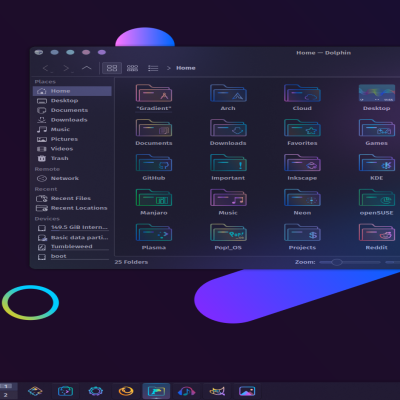Select the Documents folder in file view
This screenshot has width=400, height=400.
pyautogui.click(x=154, y=128)
